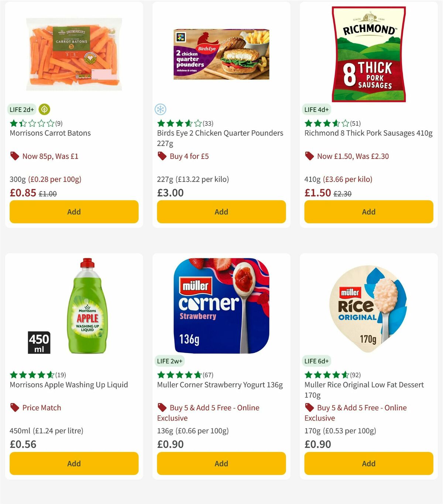
Task: Click the snowflake frozen icon on Chicken Quarter Pounders
Action: click(x=160, y=109)
